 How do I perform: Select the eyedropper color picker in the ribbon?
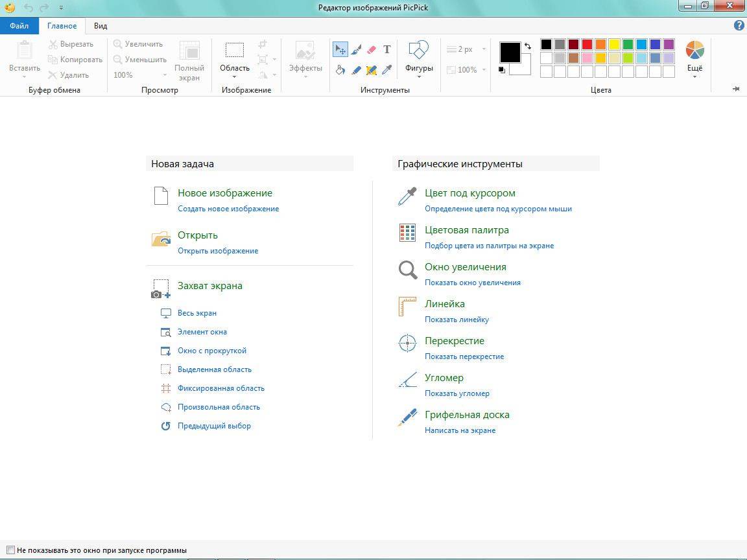tap(387, 70)
